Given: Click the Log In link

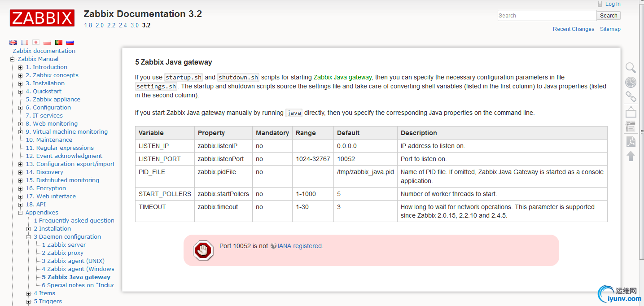Looking at the screenshot, I should point(613,4).
